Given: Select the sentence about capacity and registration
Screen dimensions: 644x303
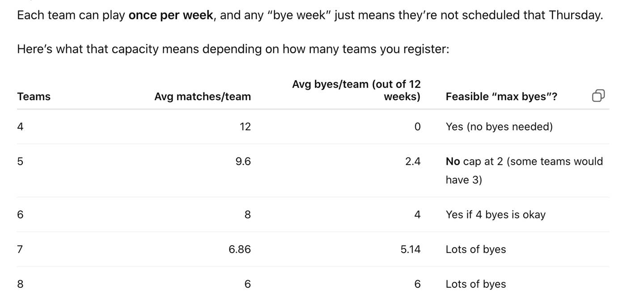Looking at the screenshot, I should click(x=233, y=49).
